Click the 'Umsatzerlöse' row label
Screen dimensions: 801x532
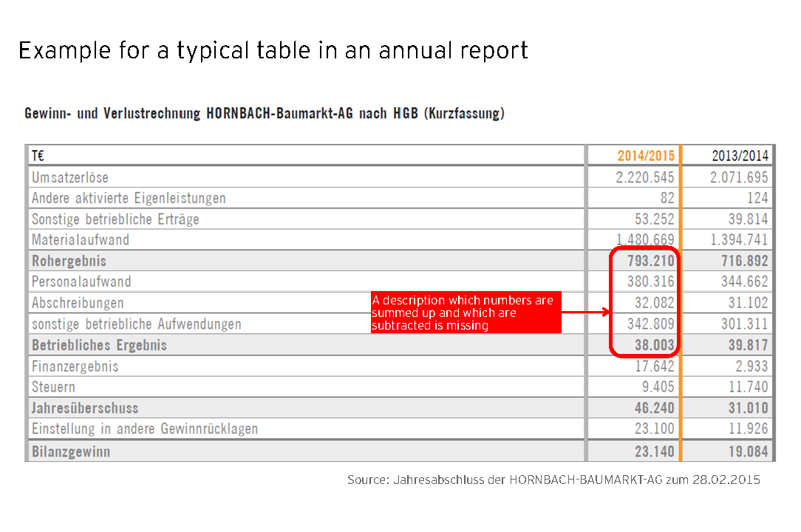[x=70, y=177]
